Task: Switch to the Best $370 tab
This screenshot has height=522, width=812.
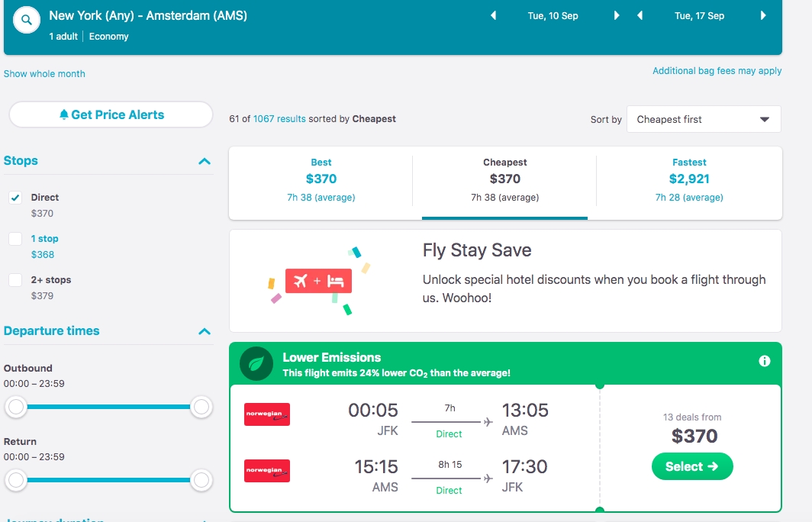Action: click(x=321, y=179)
